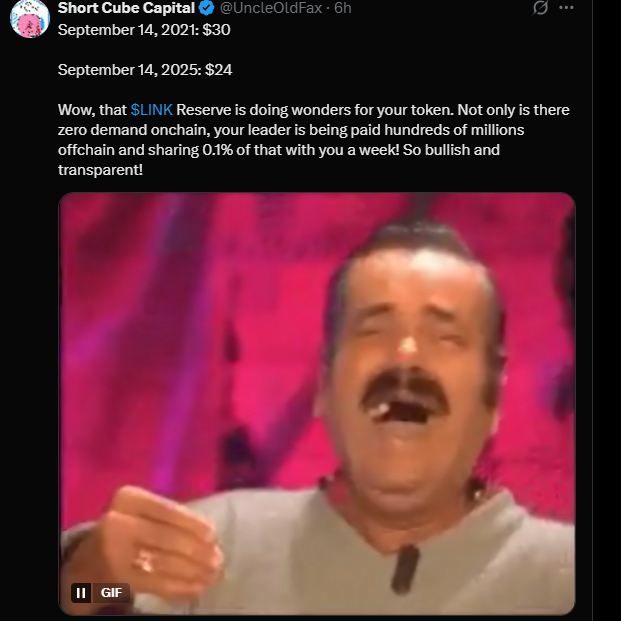Click the 'zero demand onchain' text line
621x621 pixels.
tap(291, 130)
